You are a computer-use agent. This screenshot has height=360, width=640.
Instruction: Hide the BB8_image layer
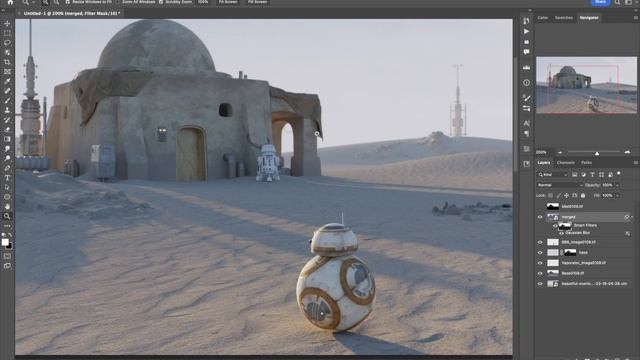(540, 242)
